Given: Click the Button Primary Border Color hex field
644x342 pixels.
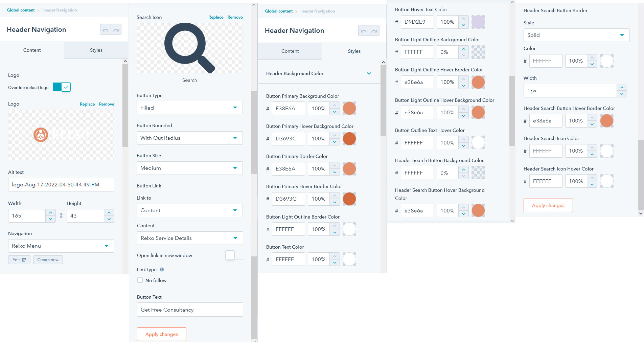Looking at the screenshot, I should click(x=288, y=169).
